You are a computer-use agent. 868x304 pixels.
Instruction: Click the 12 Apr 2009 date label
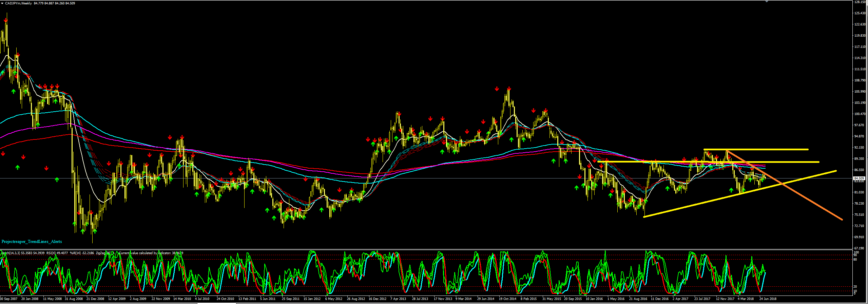[117, 299]
